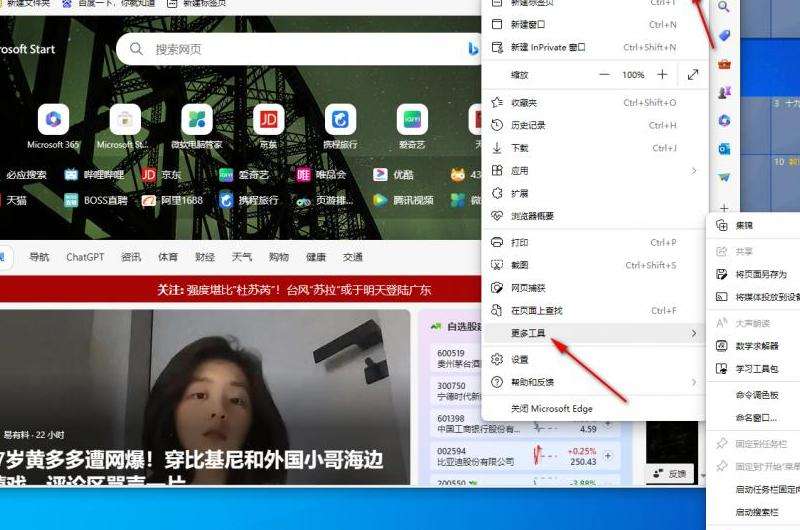Open the BOSS直聘 quick link
Image resolution: width=800 pixels, height=530 pixels.
[x=96, y=200]
